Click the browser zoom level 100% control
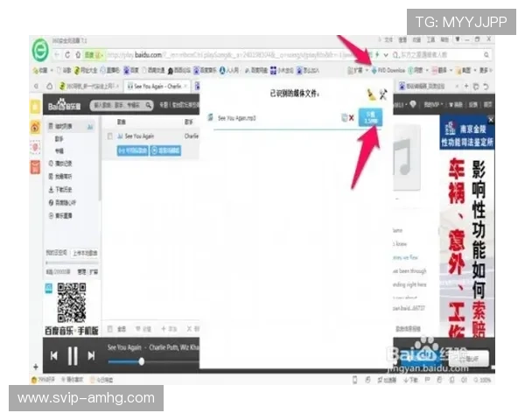 486,380
